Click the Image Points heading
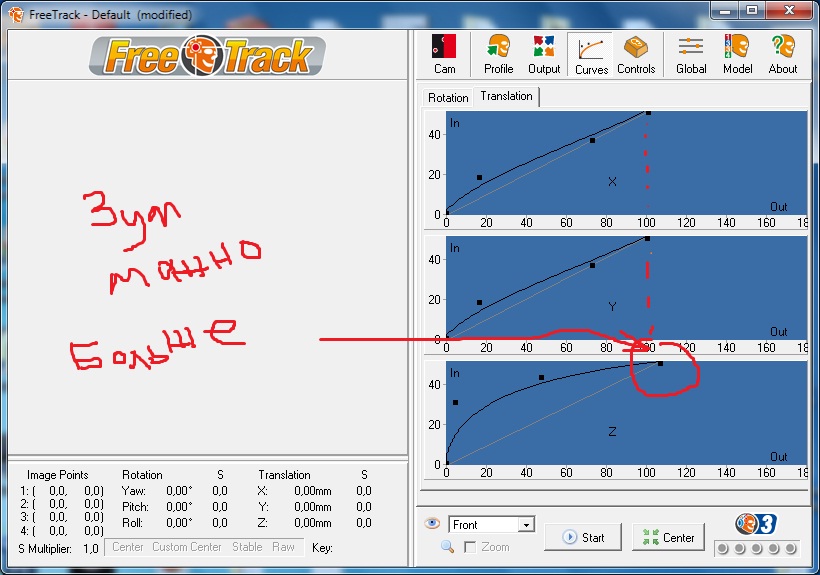 (58, 475)
